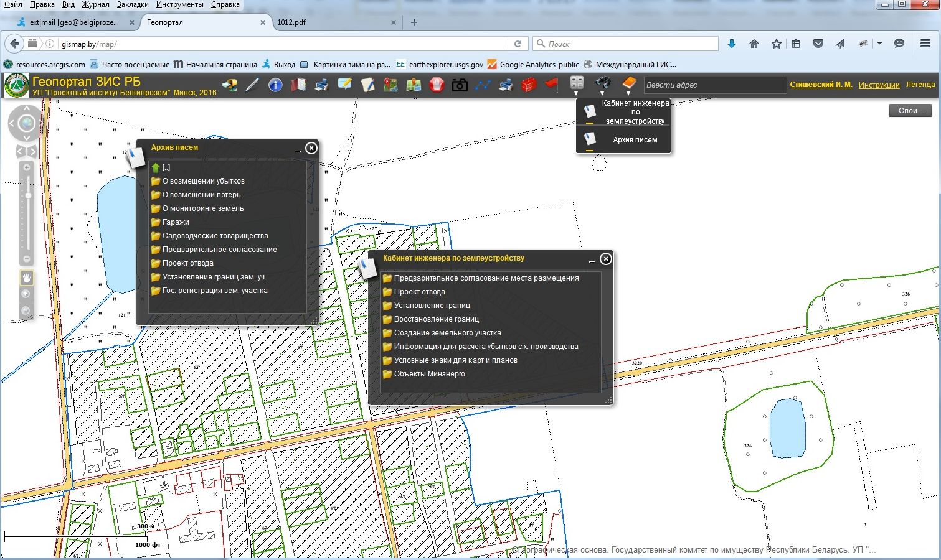Select the pencil drawing tool
Viewport: 941px width, 560px height.
252,85
